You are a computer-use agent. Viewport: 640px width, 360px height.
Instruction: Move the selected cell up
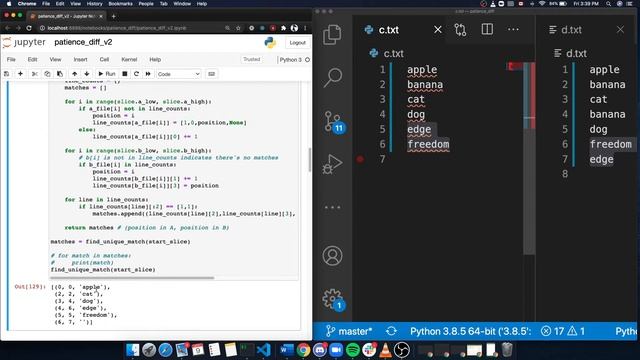(x=74, y=74)
